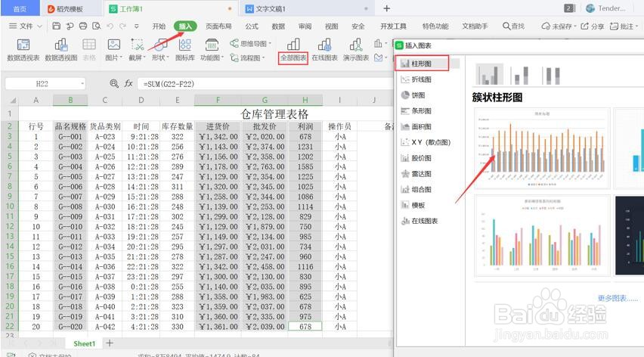The image size is (644, 357).
Task: Open the Comments (批注) tool
Action: pyautogui.click(x=624, y=26)
